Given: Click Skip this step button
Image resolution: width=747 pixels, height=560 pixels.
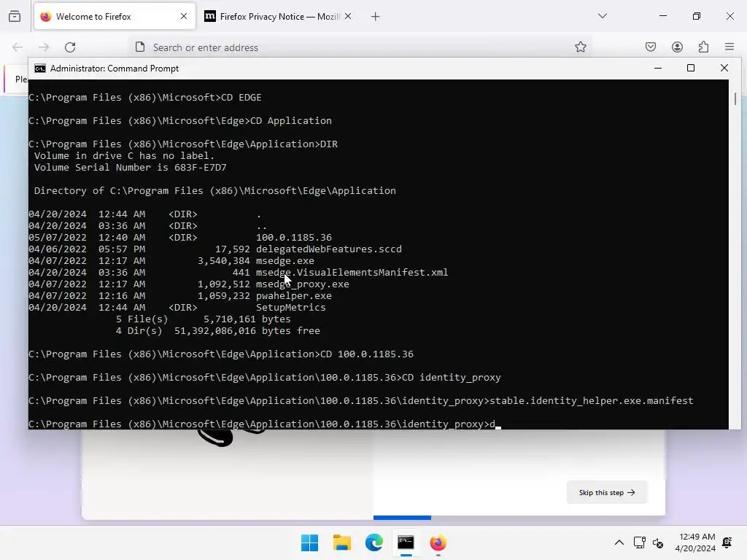Looking at the screenshot, I should [607, 492].
